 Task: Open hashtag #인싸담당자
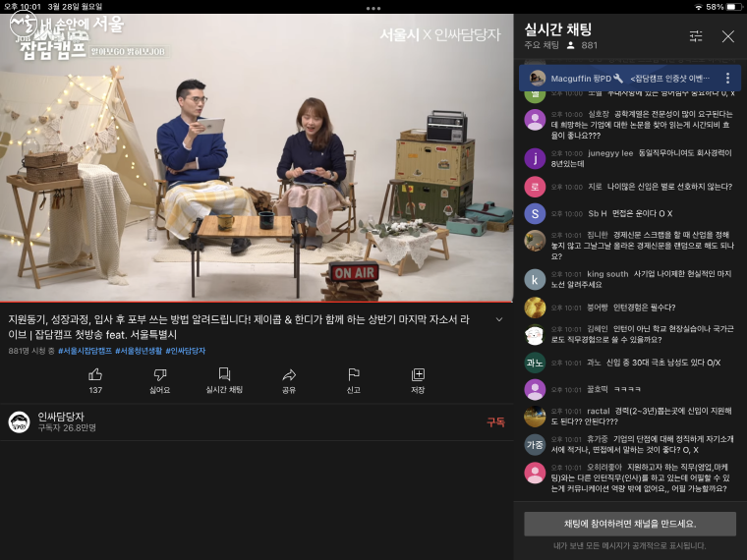(x=186, y=351)
